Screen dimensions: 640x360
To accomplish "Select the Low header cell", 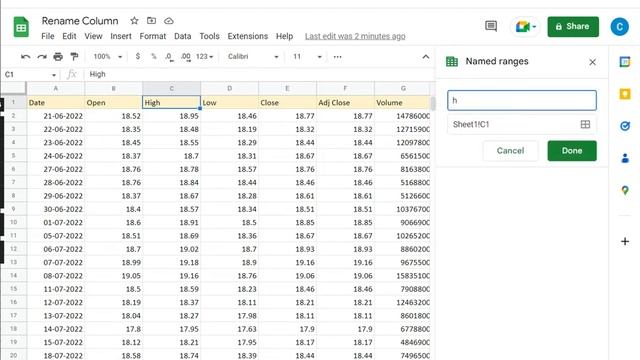I will (230, 102).
